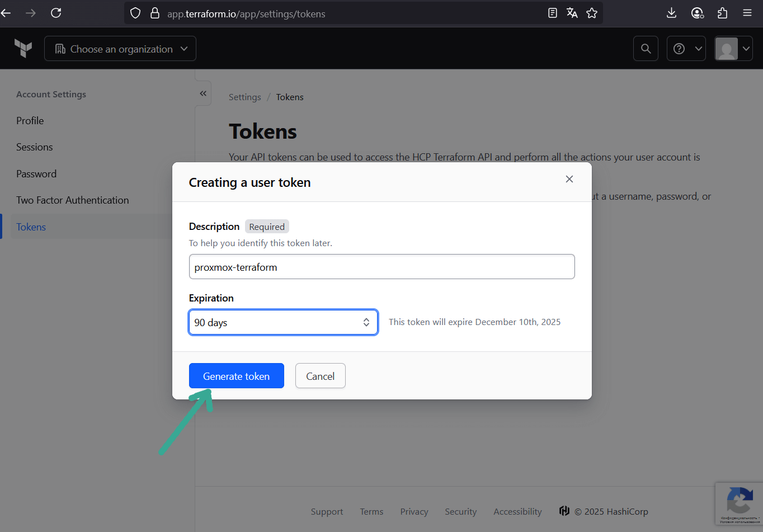The image size is (763, 532).
Task: Click the Description text field
Action: click(381, 267)
